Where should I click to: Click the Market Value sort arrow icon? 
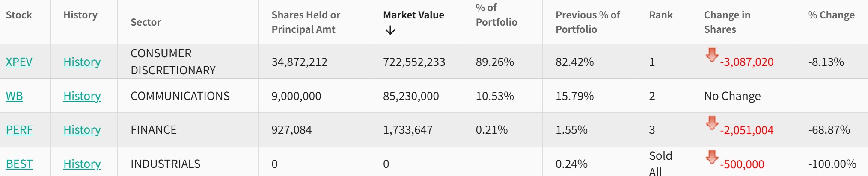390,30
